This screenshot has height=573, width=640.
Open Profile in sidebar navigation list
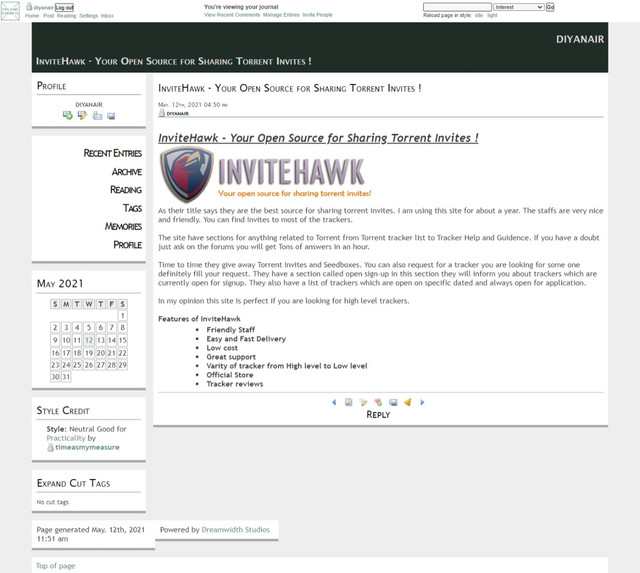[128, 244]
